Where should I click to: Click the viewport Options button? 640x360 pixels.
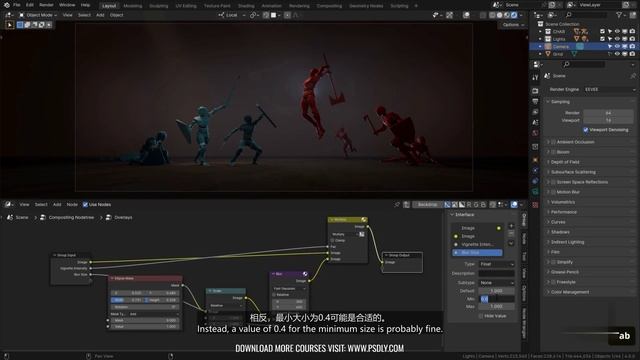[x=513, y=25]
